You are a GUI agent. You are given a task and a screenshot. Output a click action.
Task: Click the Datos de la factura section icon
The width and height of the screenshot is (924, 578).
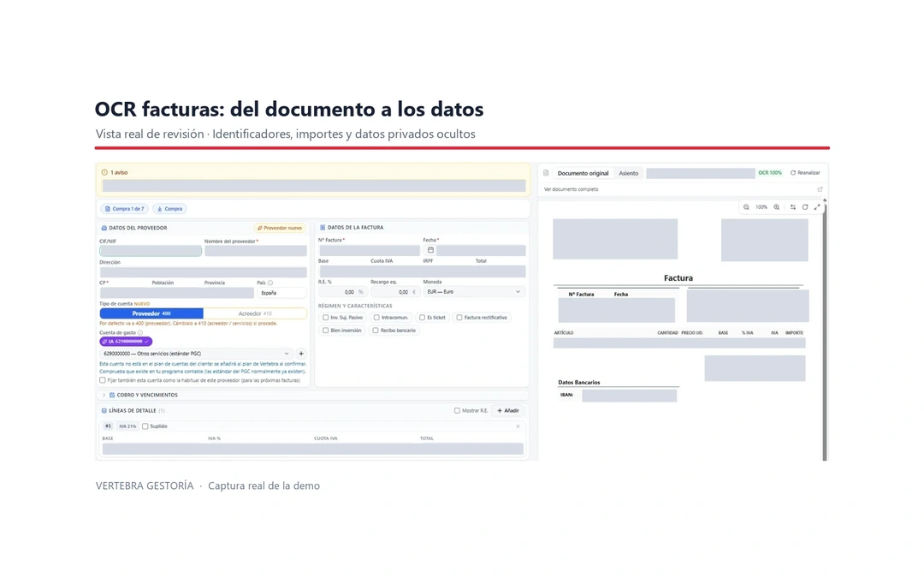(323, 227)
